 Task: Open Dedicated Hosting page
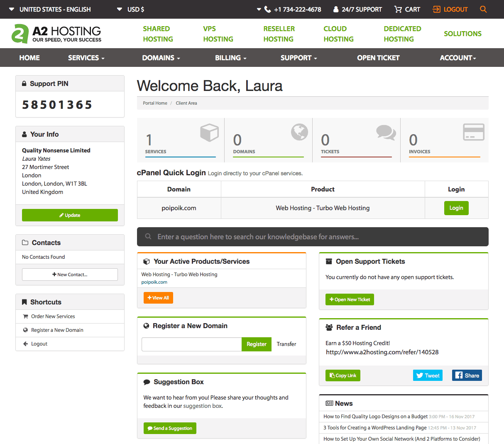tap(402, 34)
